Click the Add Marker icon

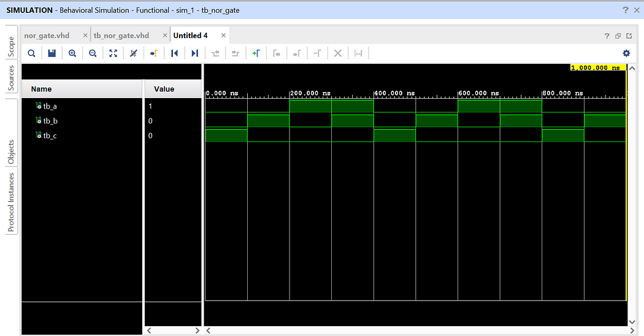click(256, 53)
